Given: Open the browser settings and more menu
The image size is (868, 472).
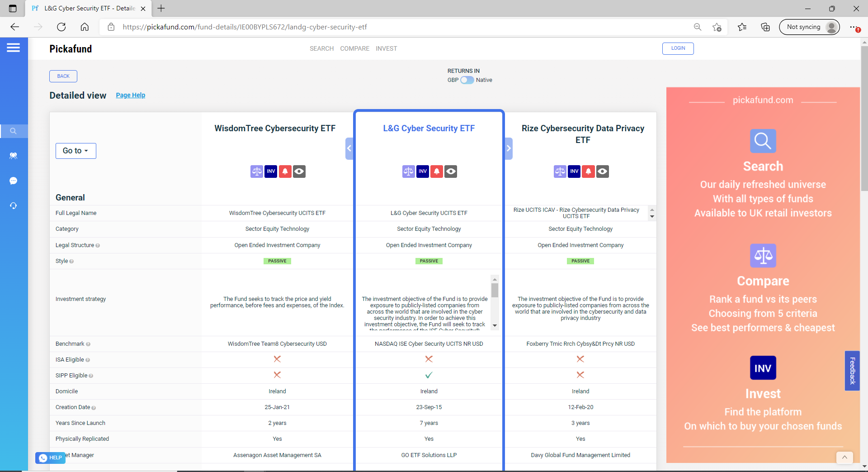Looking at the screenshot, I should [853, 27].
